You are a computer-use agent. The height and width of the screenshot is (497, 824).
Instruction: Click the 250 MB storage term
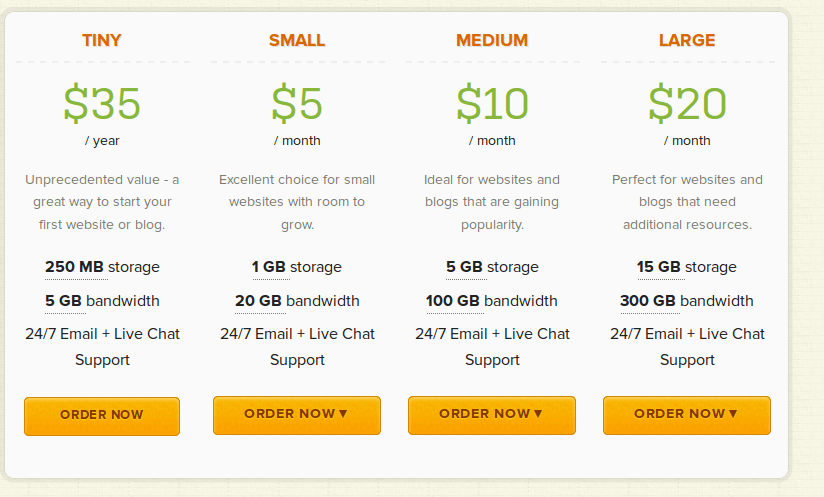pyautogui.click(x=76, y=267)
